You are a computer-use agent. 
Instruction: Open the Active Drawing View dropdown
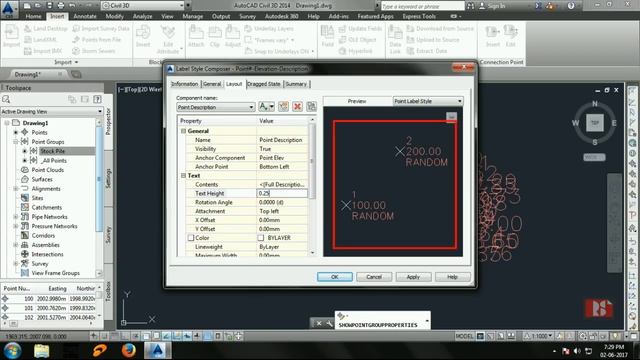(100, 111)
